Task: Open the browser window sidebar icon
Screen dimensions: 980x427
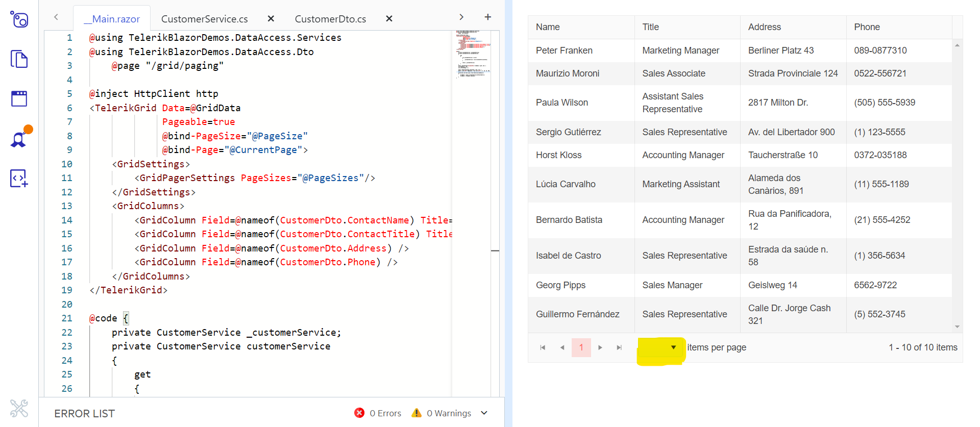Action: (19, 98)
